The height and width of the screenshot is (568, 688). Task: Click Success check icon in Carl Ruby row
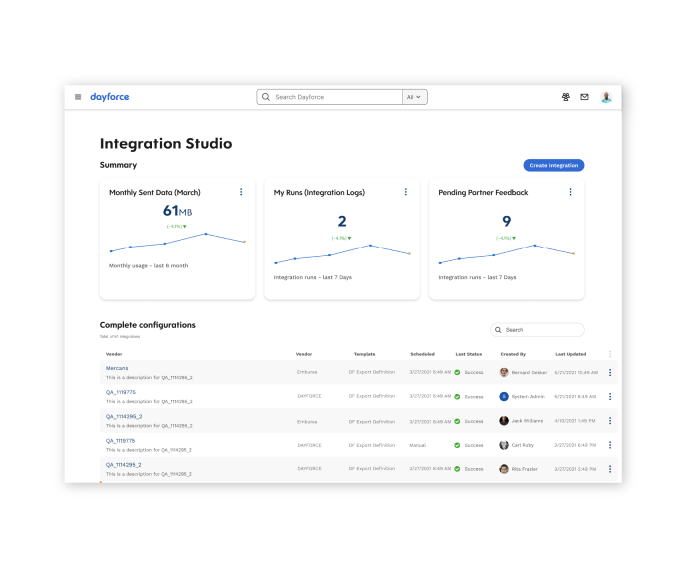pyautogui.click(x=457, y=445)
